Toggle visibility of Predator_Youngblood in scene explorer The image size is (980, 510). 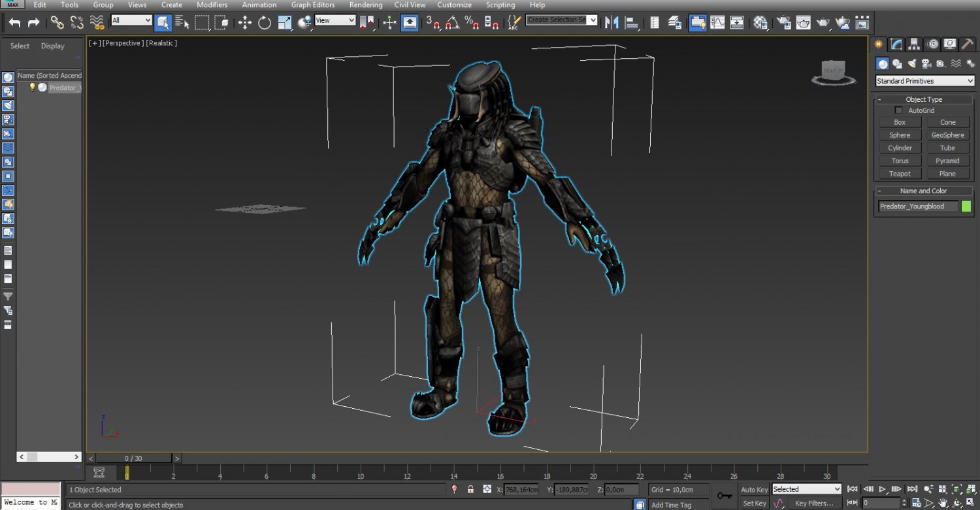32,88
